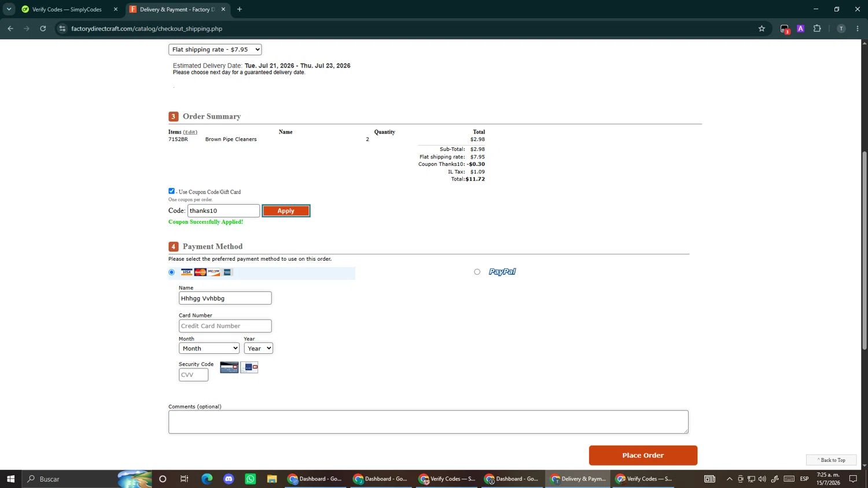Switch to Delivery & Paym... taskbar window
The image size is (868, 488).
(x=578, y=479)
